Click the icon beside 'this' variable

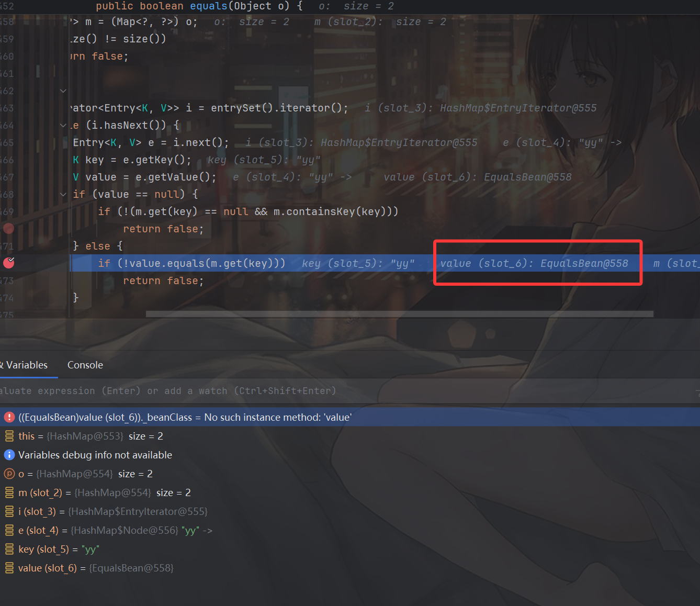[x=9, y=436]
